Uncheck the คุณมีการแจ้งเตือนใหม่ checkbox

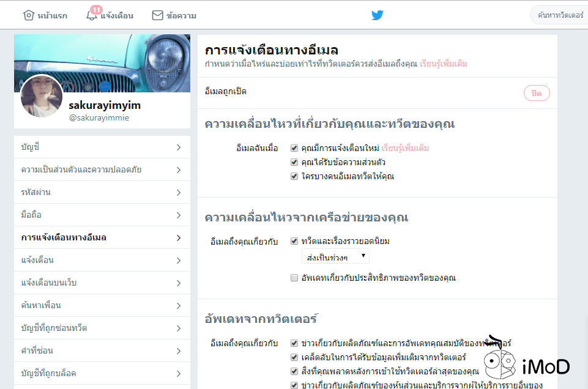coord(293,147)
